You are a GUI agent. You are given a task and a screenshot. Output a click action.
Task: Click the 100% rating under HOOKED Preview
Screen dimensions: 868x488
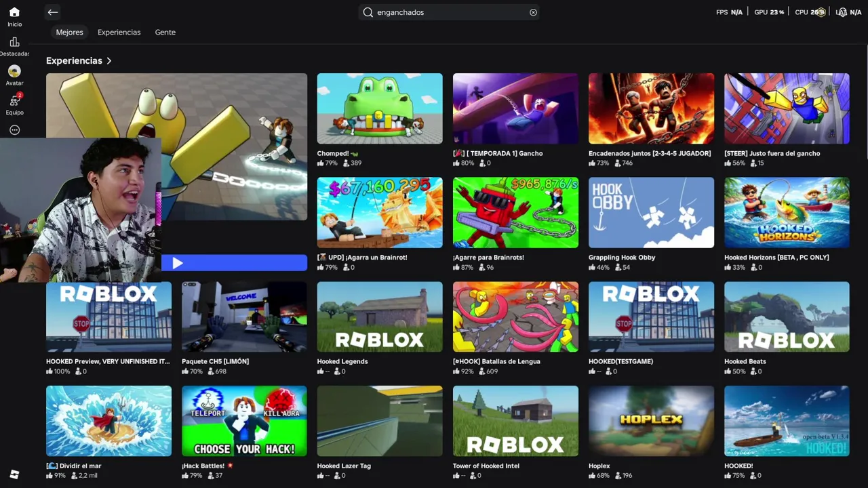(x=58, y=371)
